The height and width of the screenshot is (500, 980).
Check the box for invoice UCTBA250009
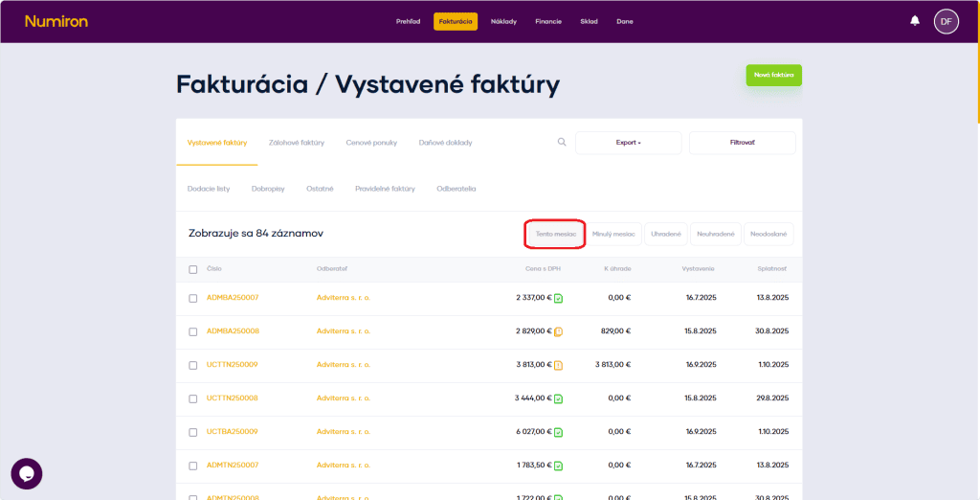tap(193, 432)
